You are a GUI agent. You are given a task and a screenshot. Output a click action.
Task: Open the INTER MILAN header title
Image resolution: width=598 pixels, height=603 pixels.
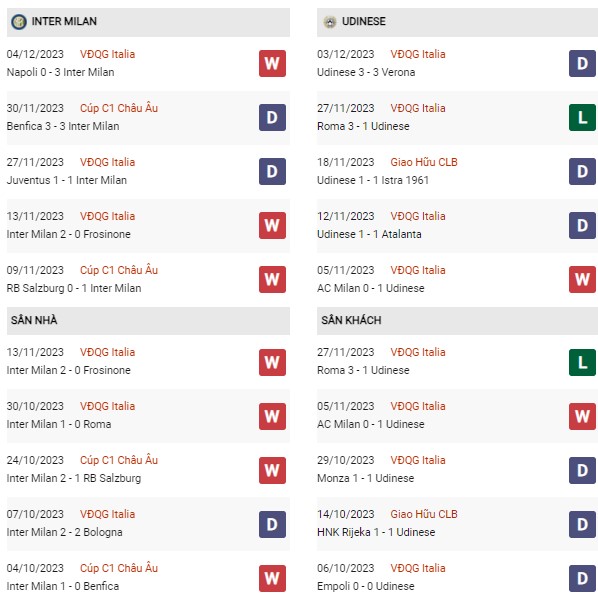click(x=64, y=21)
